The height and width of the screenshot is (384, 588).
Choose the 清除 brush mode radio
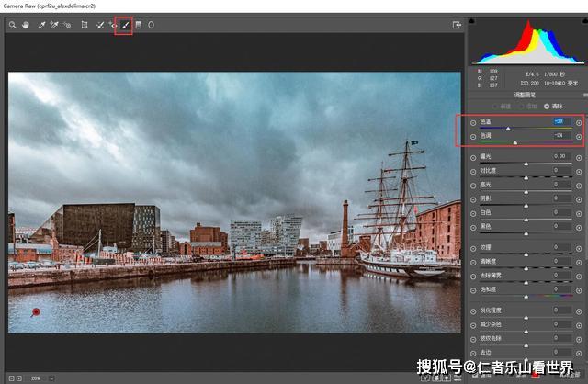(547, 107)
